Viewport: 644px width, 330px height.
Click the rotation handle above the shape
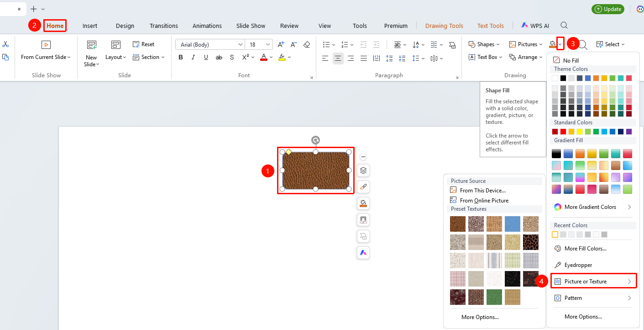pyautogui.click(x=315, y=140)
